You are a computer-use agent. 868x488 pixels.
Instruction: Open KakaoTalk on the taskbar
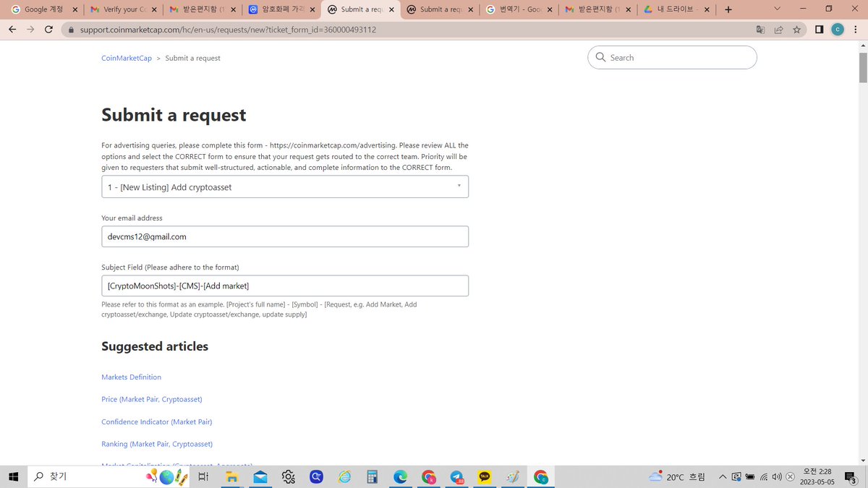coord(485,477)
